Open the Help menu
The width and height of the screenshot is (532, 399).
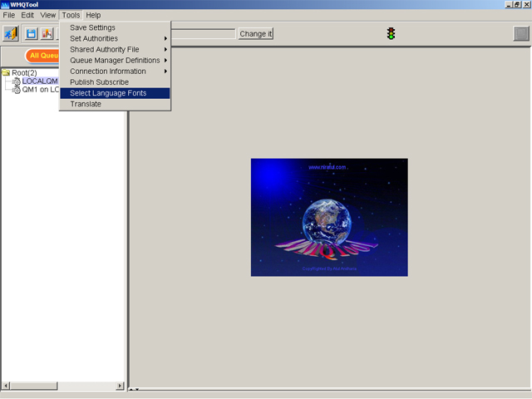tap(93, 15)
